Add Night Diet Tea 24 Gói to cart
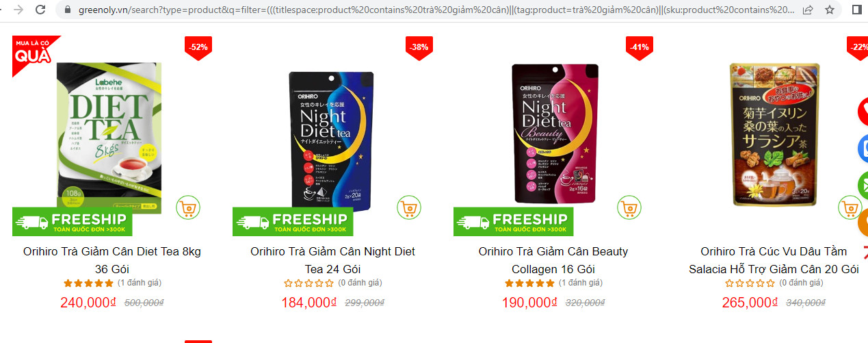 click(x=408, y=207)
